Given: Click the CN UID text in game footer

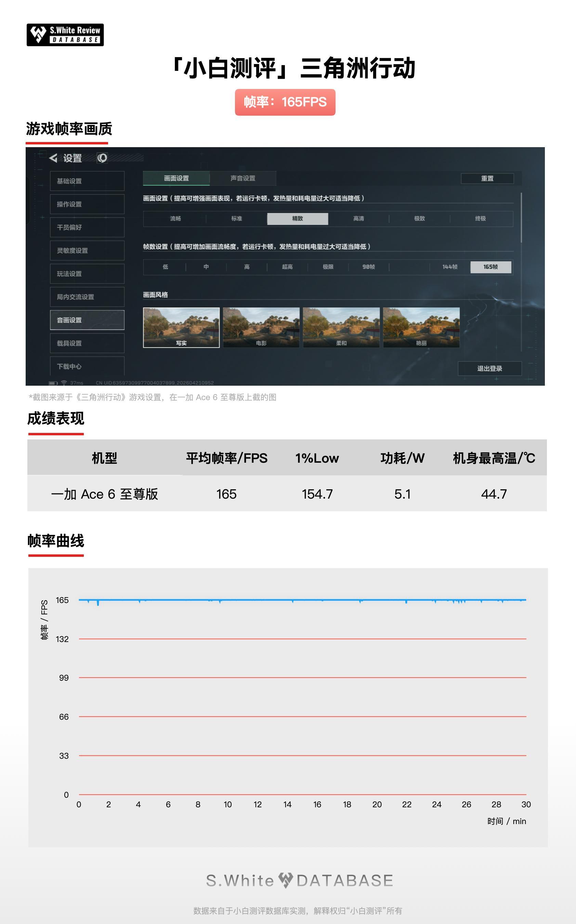Looking at the screenshot, I should [x=155, y=383].
